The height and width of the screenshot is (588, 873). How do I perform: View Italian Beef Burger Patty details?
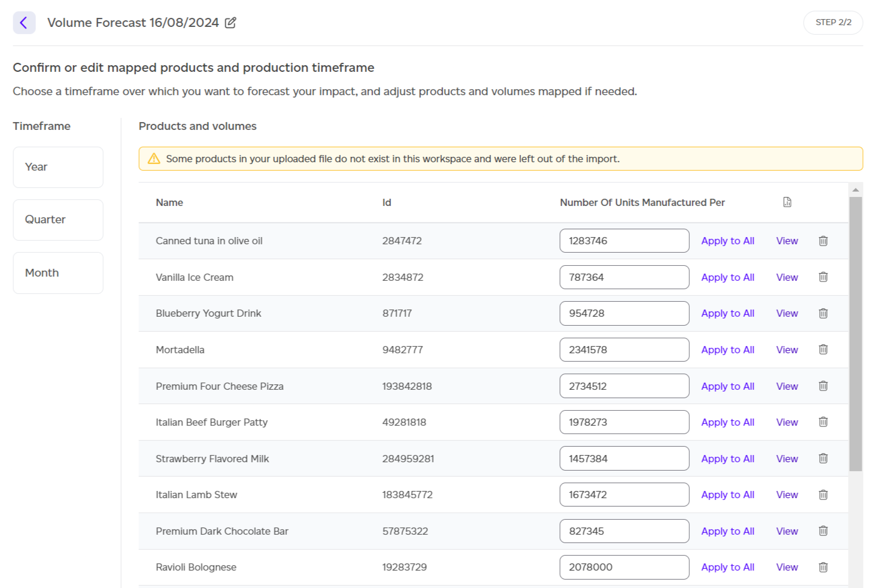tap(787, 422)
